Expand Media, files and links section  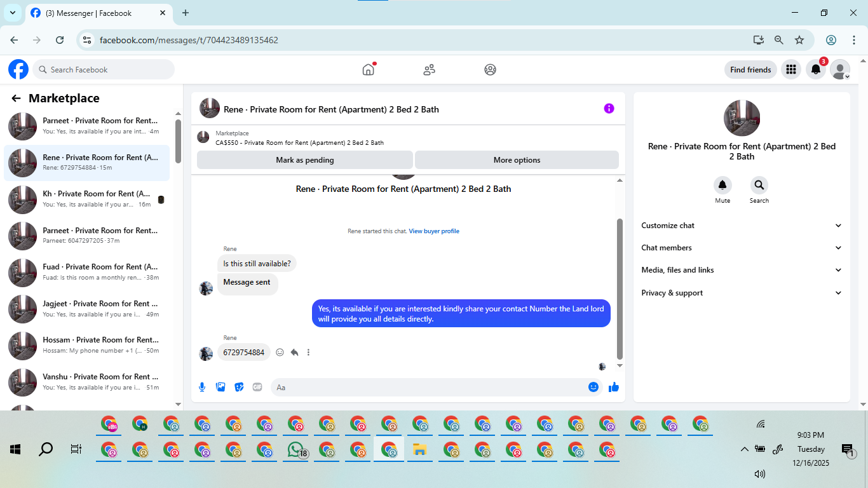click(x=742, y=270)
